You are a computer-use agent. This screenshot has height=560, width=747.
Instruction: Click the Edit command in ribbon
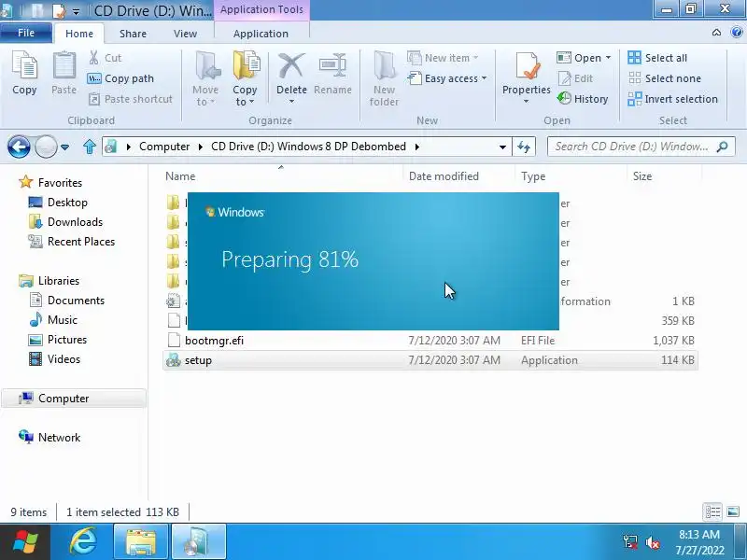575,78
